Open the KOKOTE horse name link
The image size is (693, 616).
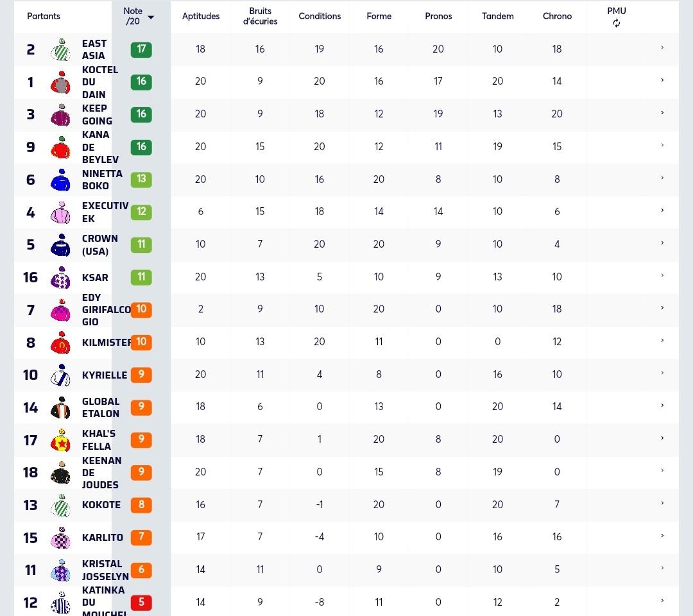101,504
